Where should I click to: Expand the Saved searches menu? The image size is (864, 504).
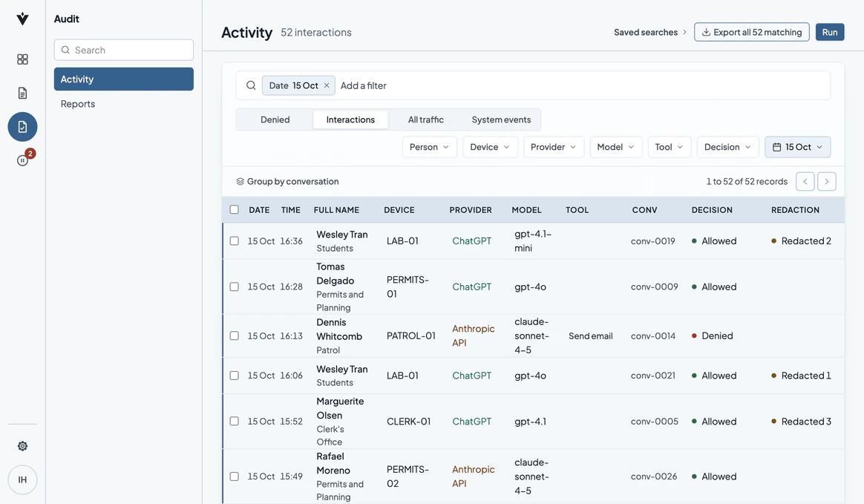650,33
